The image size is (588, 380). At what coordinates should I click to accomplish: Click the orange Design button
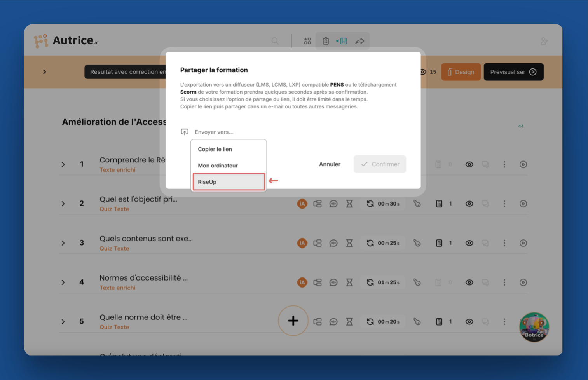pos(461,72)
